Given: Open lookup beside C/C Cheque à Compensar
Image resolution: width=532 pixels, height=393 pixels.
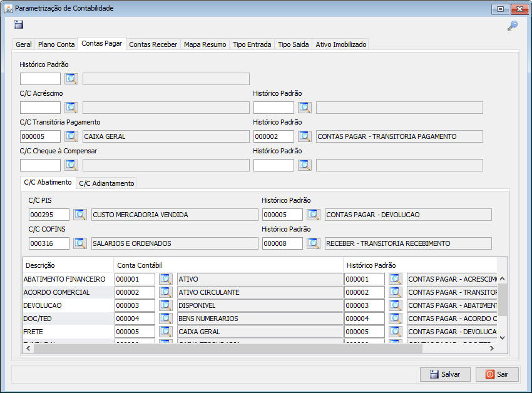Looking at the screenshot, I should click(71, 165).
